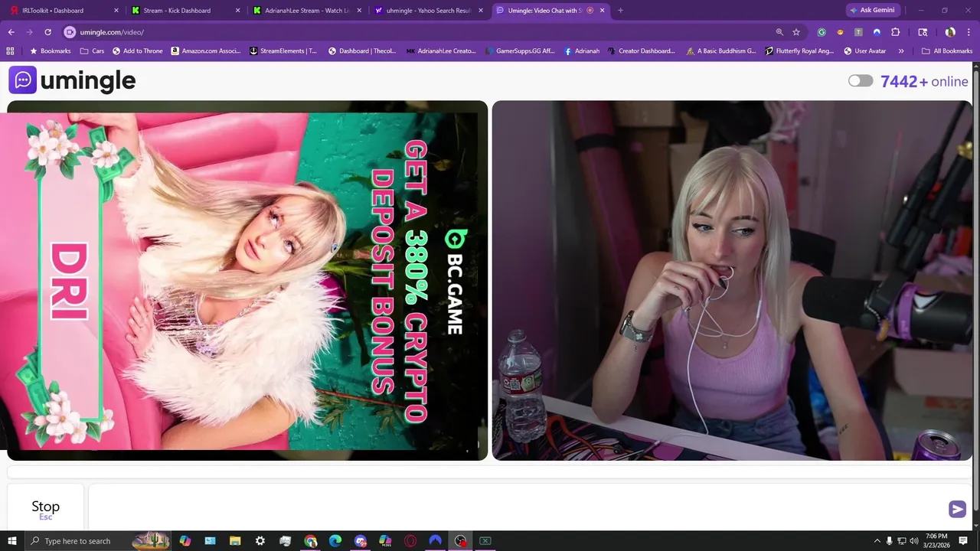Open the Creator Dashboard bookmark
Screen dimensions: 980x551
pyautogui.click(x=642, y=51)
